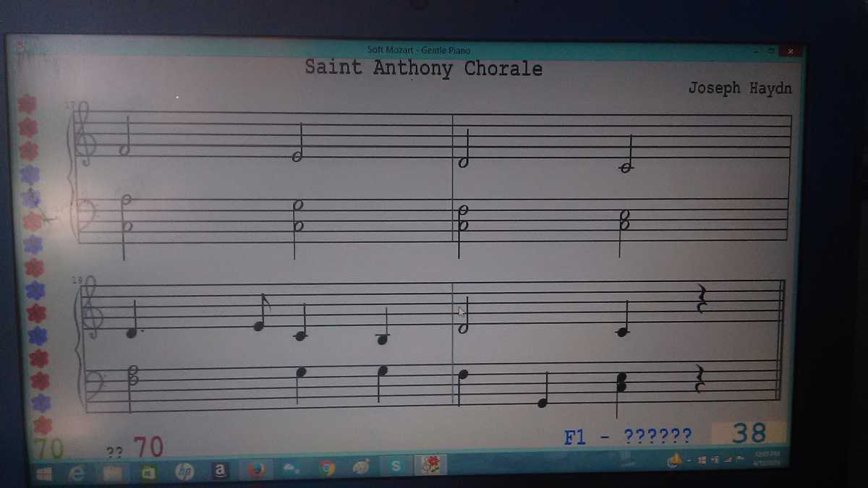The width and height of the screenshot is (868, 488).
Task: Open the Windows Store taskbar icon
Action: pyautogui.click(x=148, y=473)
